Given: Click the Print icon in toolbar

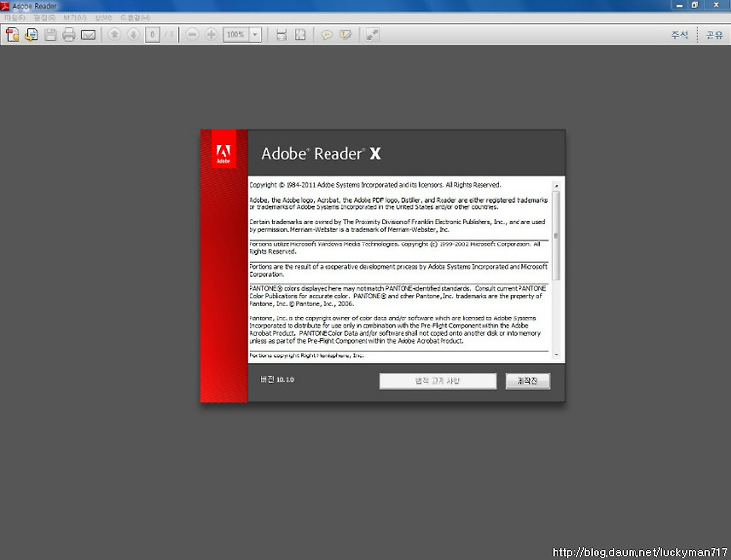Looking at the screenshot, I should point(69,35).
